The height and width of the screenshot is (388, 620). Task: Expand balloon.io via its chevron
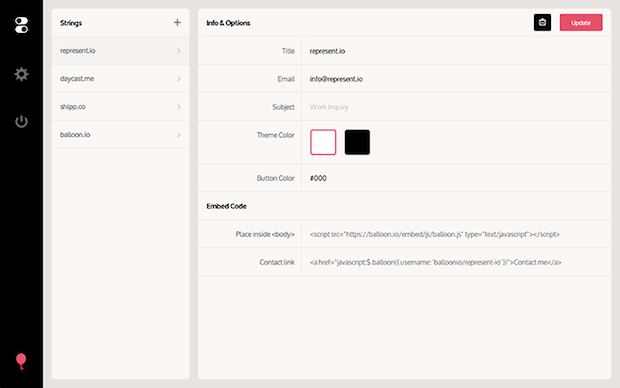(x=179, y=135)
